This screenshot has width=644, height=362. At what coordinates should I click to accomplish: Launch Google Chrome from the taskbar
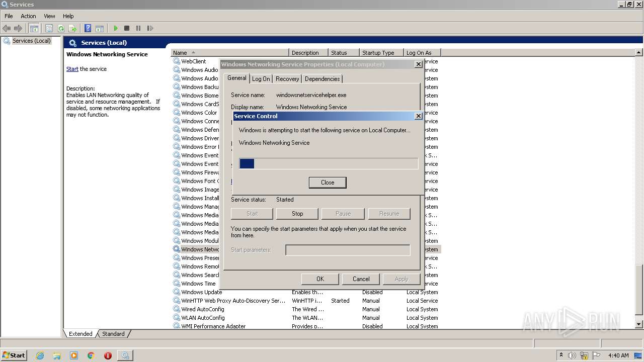point(91,355)
